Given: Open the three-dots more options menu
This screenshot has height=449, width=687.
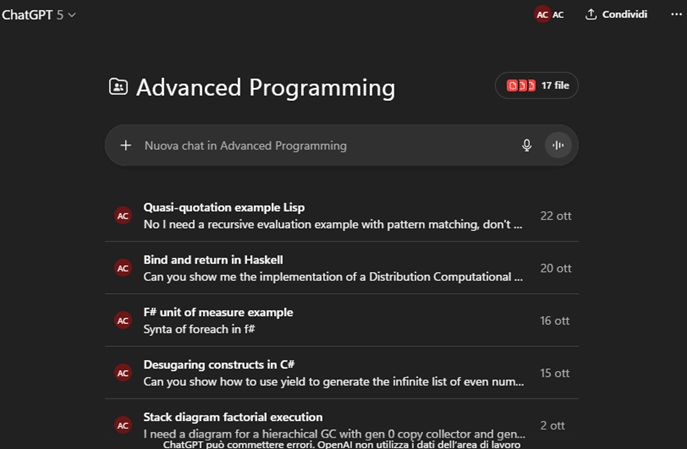Looking at the screenshot, I should (676, 15).
